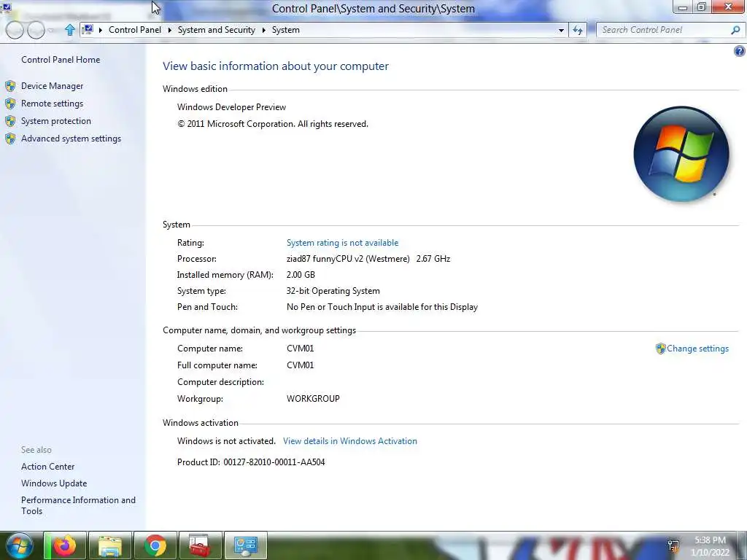Open File Explorer from taskbar
Image resolution: width=747 pixels, height=560 pixels.
click(x=110, y=545)
